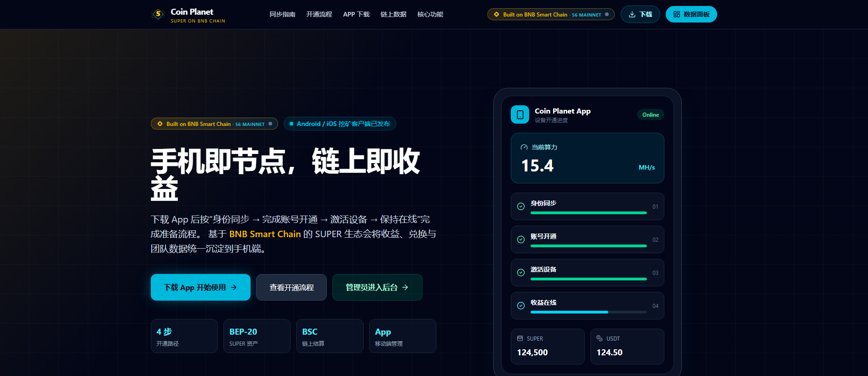The image size is (868, 376).
Task: Go to APP 下载 nav item
Action: pos(356,14)
